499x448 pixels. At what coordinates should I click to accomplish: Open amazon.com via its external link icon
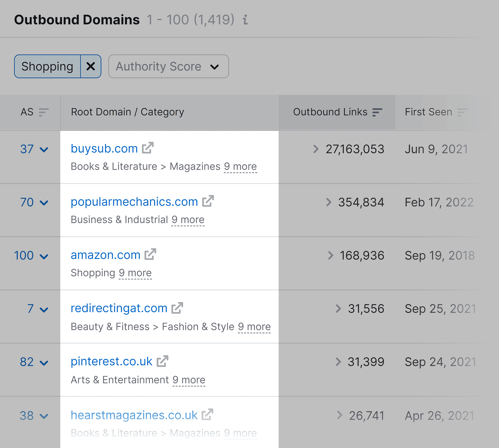click(x=150, y=255)
